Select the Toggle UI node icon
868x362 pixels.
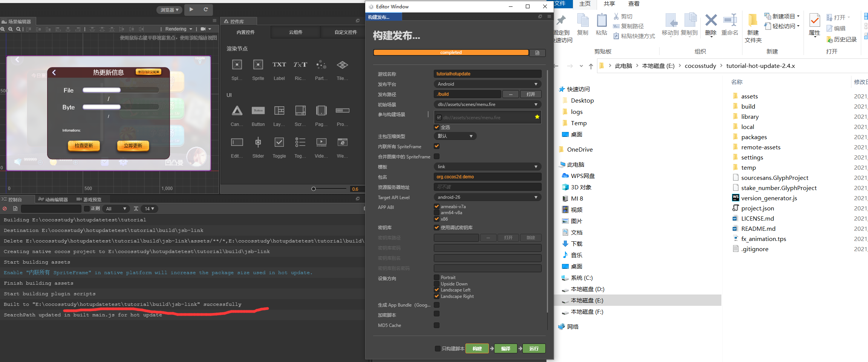pyautogui.click(x=279, y=142)
